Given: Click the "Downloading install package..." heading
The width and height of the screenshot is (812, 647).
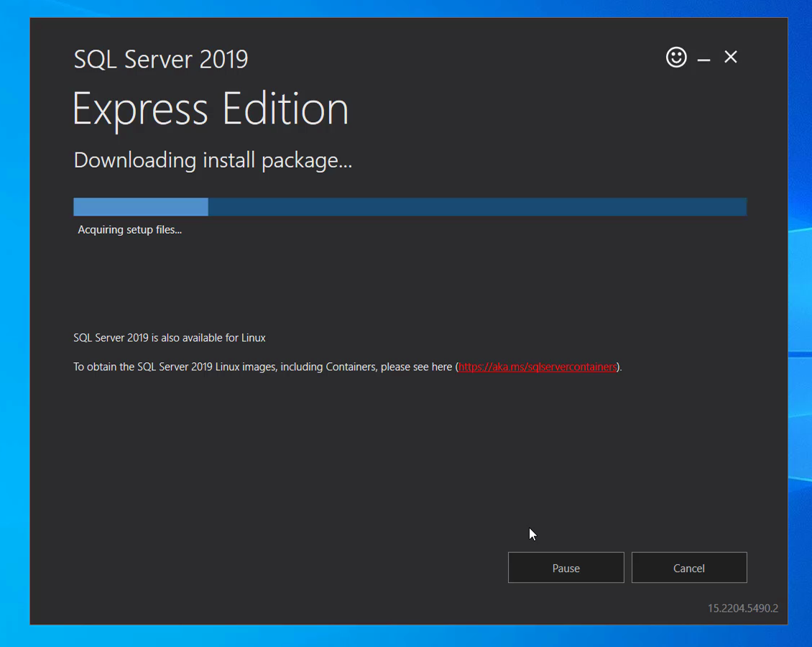Looking at the screenshot, I should pos(213,160).
